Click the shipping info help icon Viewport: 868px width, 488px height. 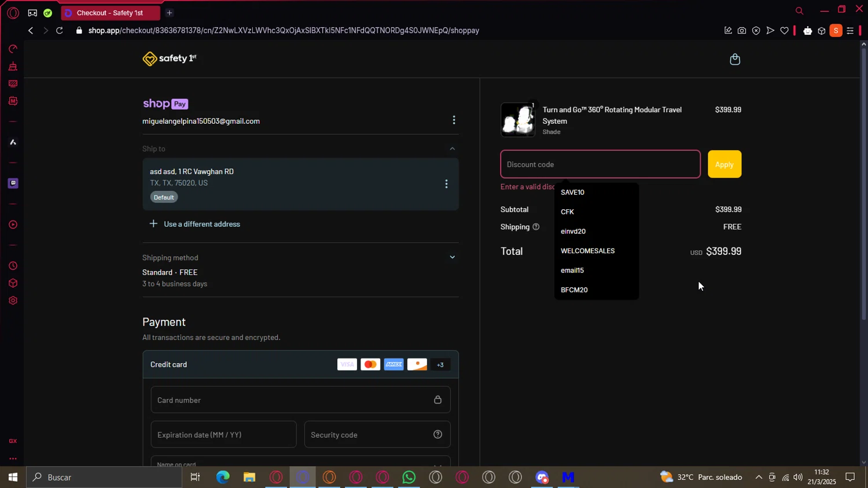point(536,227)
